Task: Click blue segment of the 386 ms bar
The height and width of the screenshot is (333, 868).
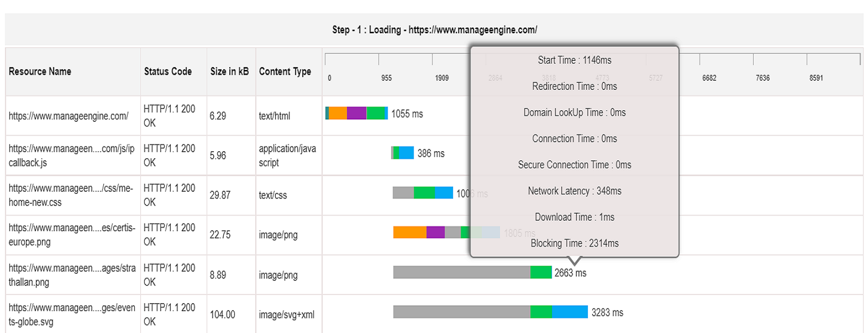Action: (x=407, y=153)
